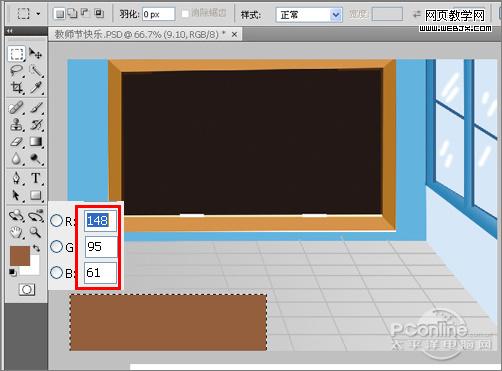Select the Pen tool
This screenshot has height=371, width=502.
(16, 178)
